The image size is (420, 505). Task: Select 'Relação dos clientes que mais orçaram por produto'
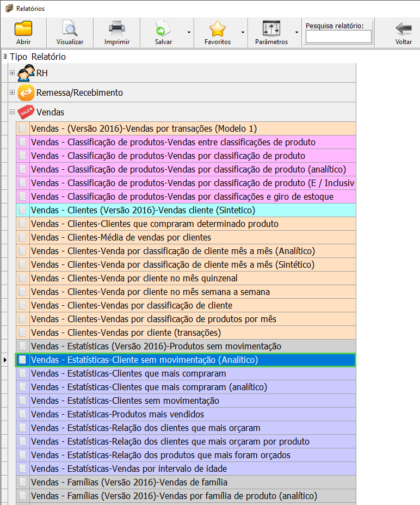point(186,441)
